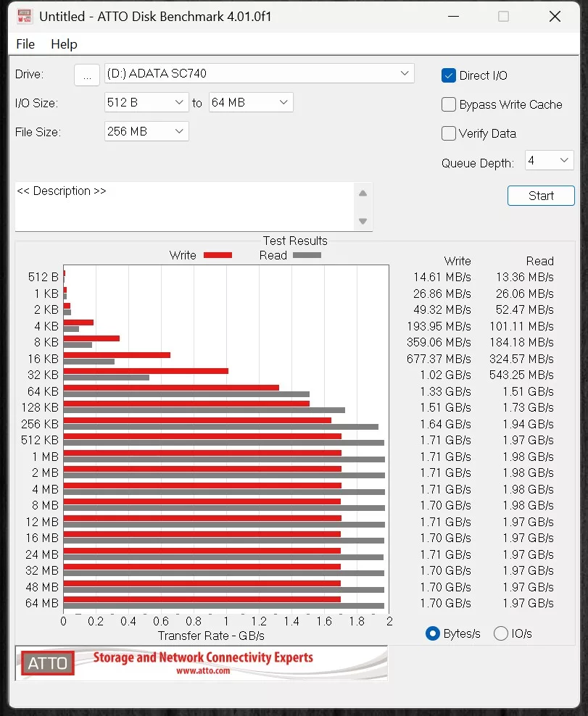Open the ATTO www.atto.com banner

point(202,663)
